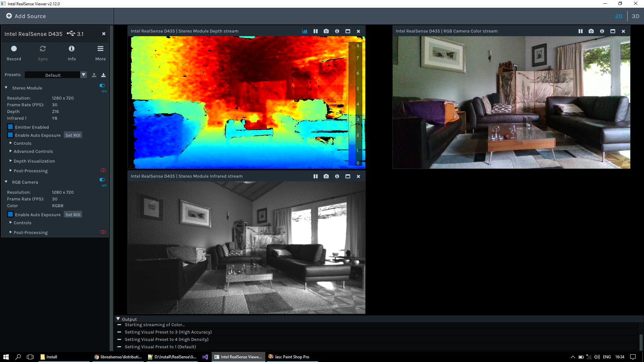Close the Depth stream view
The width and height of the screenshot is (644, 362).
[x=358, y=31]
